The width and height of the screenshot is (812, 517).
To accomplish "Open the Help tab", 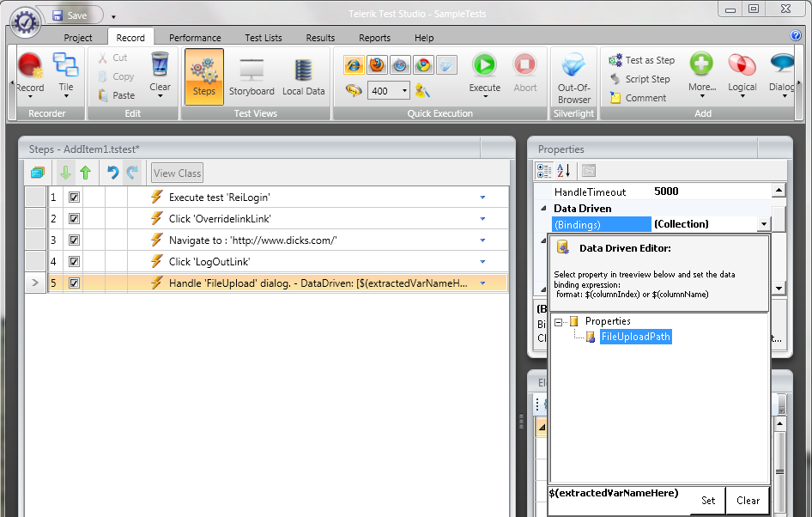I will tap(424, 38).
